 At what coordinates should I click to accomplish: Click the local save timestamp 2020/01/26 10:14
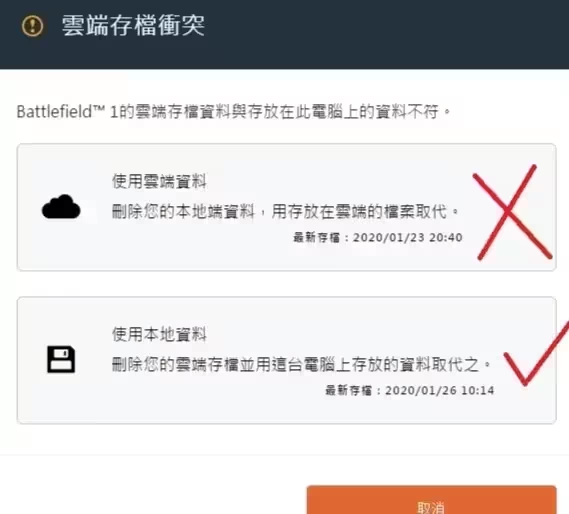(x=439, y=390)
